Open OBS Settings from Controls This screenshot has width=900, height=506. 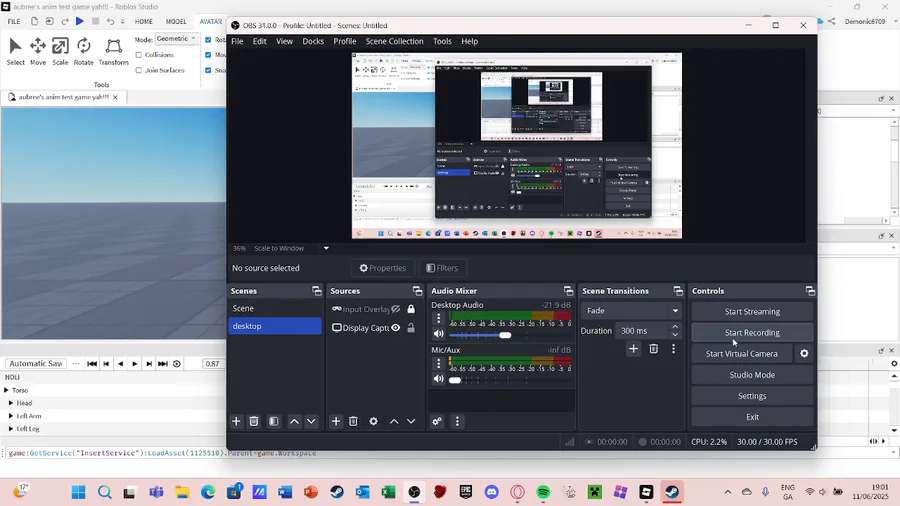tap(752, 396)
